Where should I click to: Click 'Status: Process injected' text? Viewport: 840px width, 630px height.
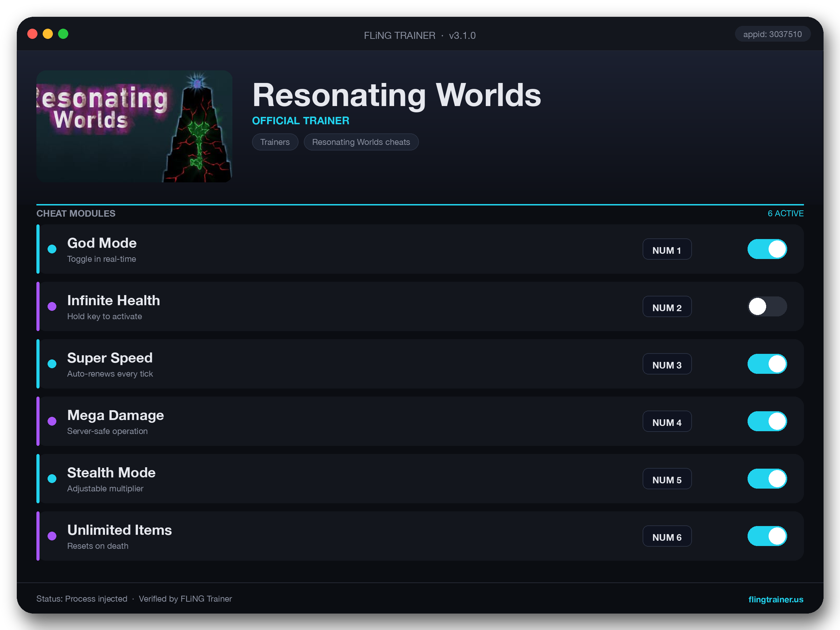click(82, 599)
